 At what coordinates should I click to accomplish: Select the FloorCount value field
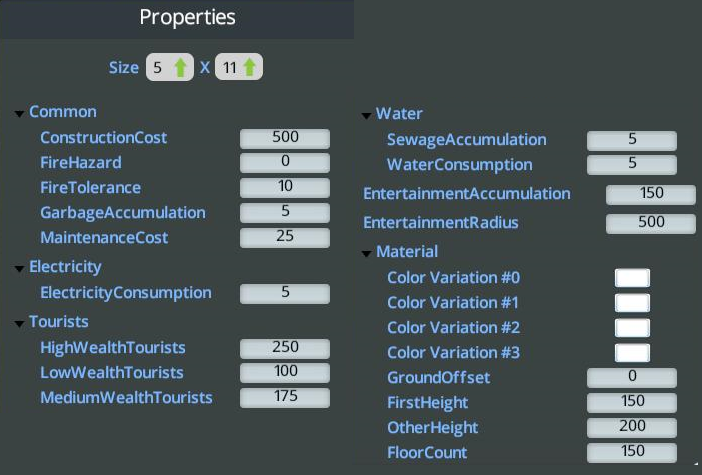click(x=632, y=453)
